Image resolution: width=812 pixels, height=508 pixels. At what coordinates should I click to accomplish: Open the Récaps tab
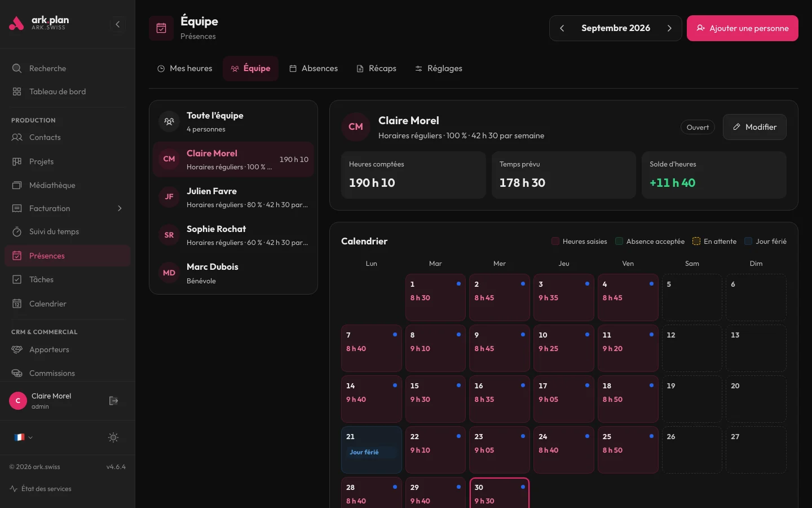[376, 68]
